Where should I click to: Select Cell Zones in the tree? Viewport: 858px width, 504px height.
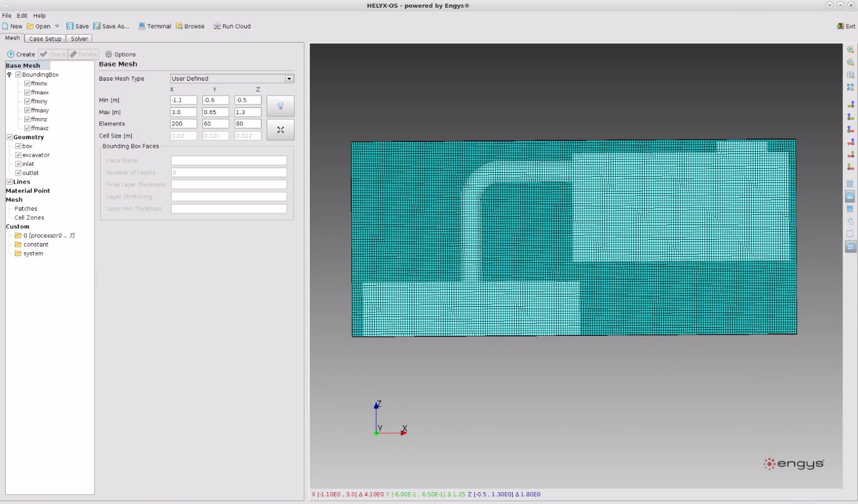pos(29,218)
